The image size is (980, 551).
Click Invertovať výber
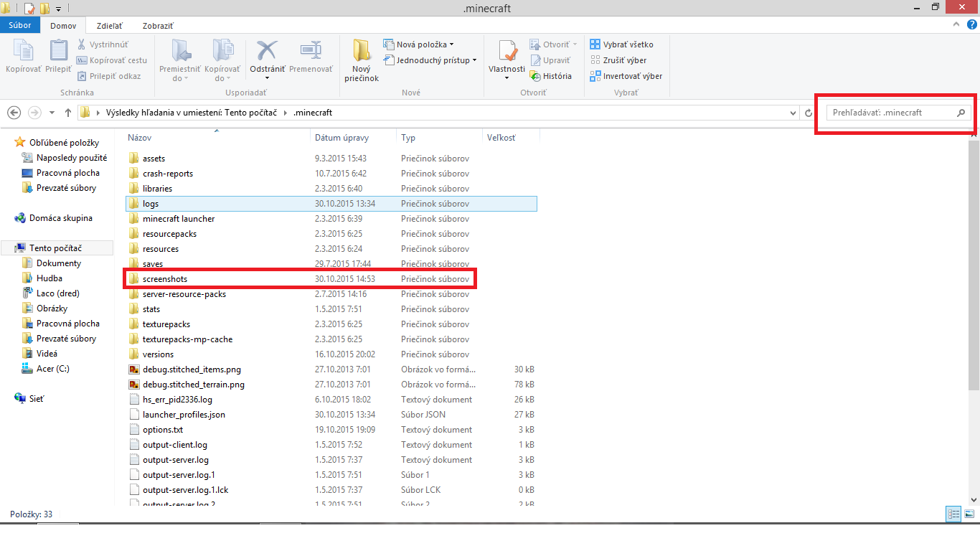pos(626,76)
